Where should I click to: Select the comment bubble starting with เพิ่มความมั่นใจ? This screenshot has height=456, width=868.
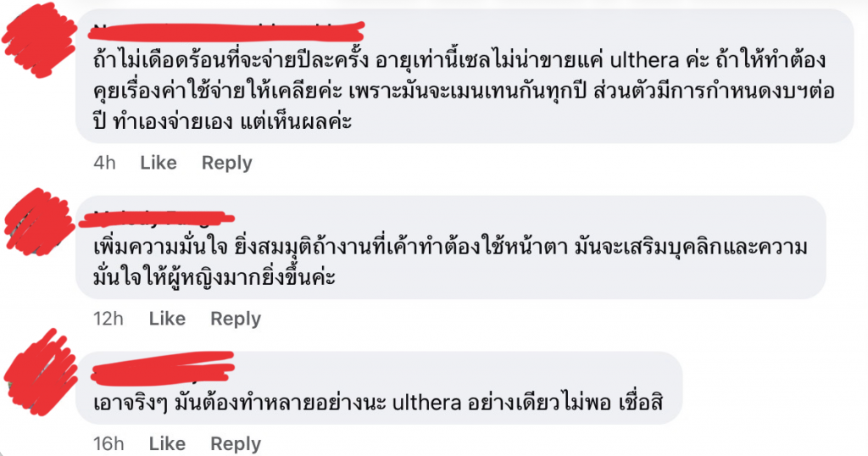[x=451, y=247]
